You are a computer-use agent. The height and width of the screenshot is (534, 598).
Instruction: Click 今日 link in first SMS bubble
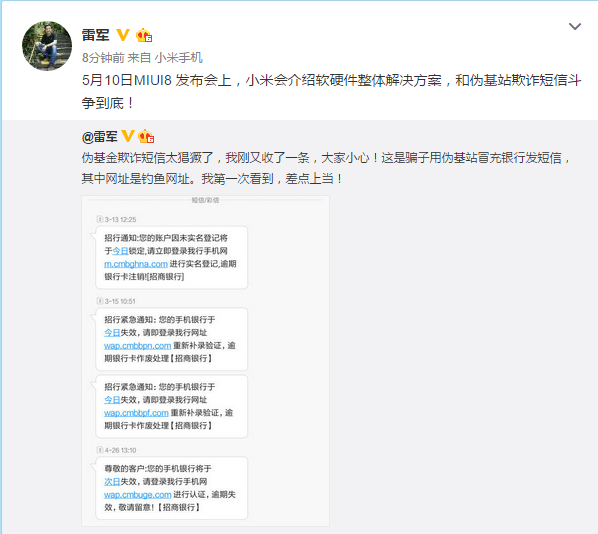(120, 251)
